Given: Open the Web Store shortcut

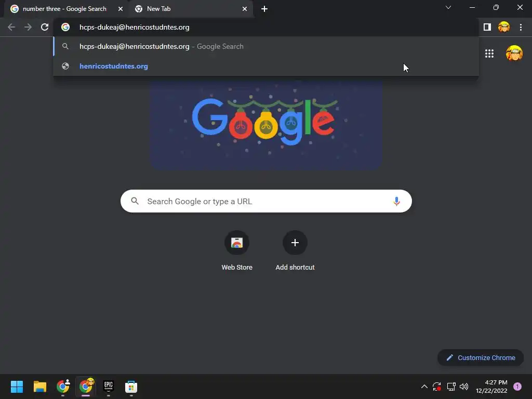Looking at the screenshot, I should pos(237,250).
